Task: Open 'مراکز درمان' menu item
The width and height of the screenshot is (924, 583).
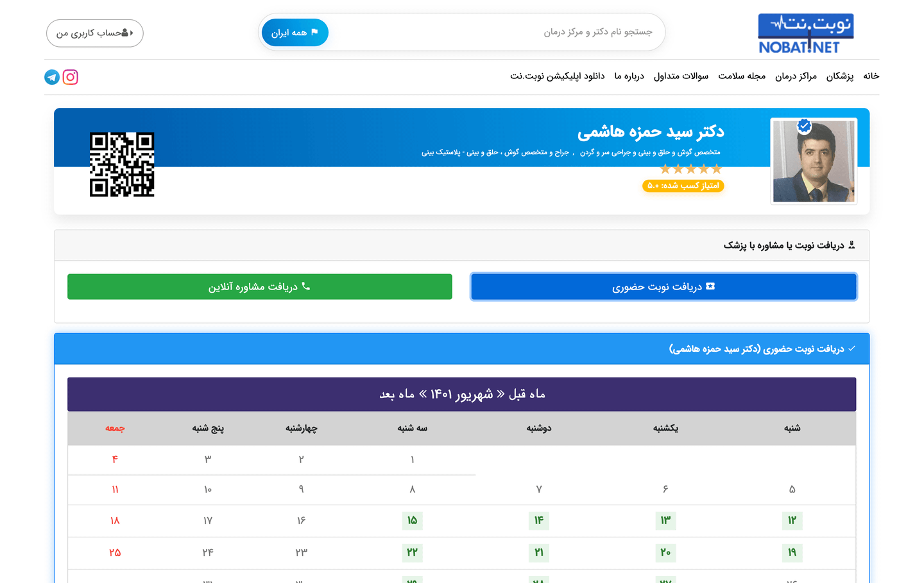Action: point(796,76)
